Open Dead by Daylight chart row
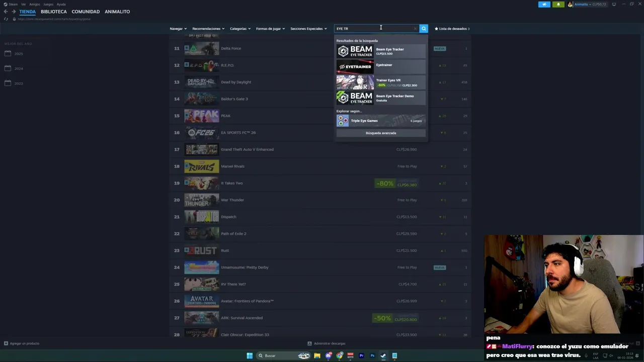This screenshot has width=644, height=362. coord(320,82)
